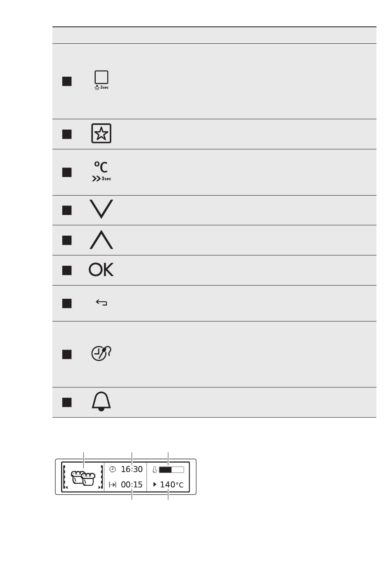Click the black square beside the star icon
The height and width of the screenshot is (567, 392).
coord(67,134)
